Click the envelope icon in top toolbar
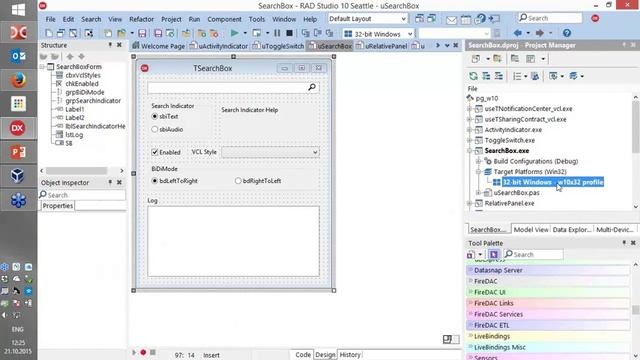Viewport: 640px width, 360px height. pyautogui.click(x=451, y=19)
